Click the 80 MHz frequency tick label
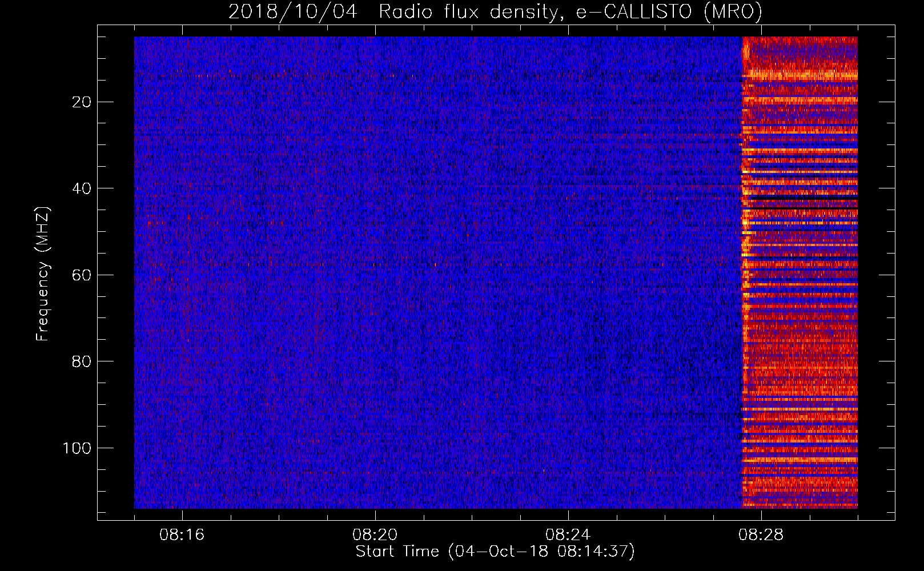 click(x=82, y=361)
